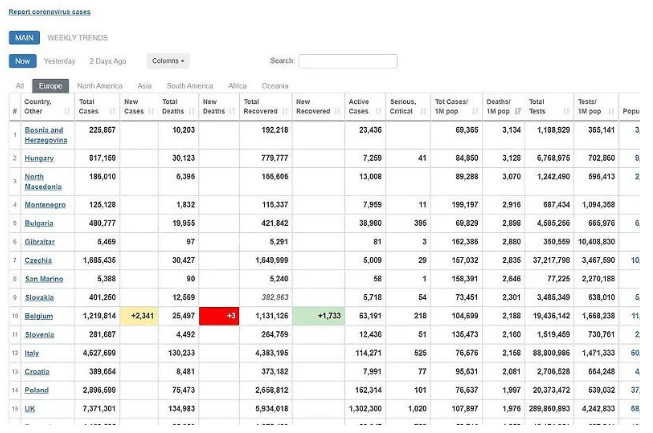Open the Columns dropdown
The width and height of the screenshot is (653, 433).
pyautogui.click(x=167, y=61)
